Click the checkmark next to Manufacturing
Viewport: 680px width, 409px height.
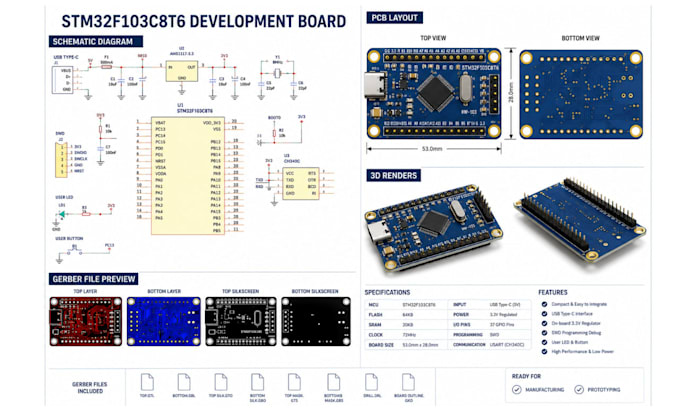click(517, 389)
